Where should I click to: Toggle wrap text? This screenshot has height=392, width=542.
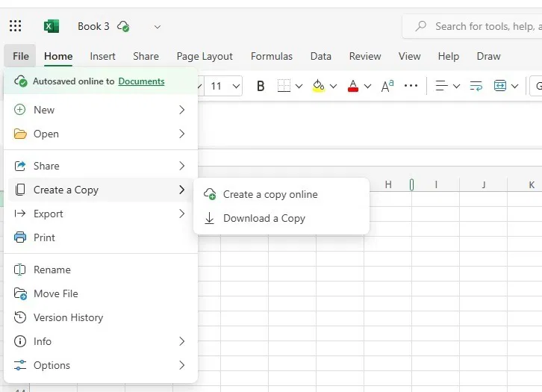coord(476,86)
